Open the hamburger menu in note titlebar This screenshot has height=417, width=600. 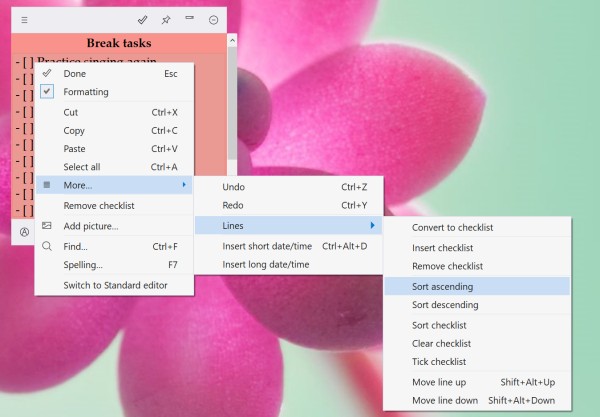[24, 20]
